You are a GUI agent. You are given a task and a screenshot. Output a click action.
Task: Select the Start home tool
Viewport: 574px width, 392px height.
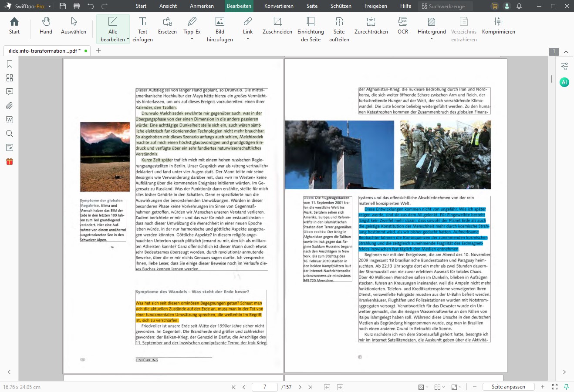coord(14,26)
